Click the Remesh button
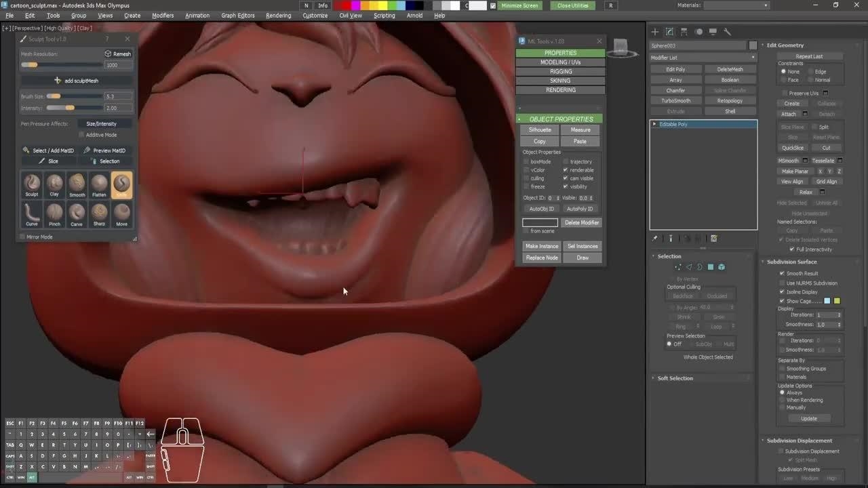868x488 pixels. tap(118, 54)
